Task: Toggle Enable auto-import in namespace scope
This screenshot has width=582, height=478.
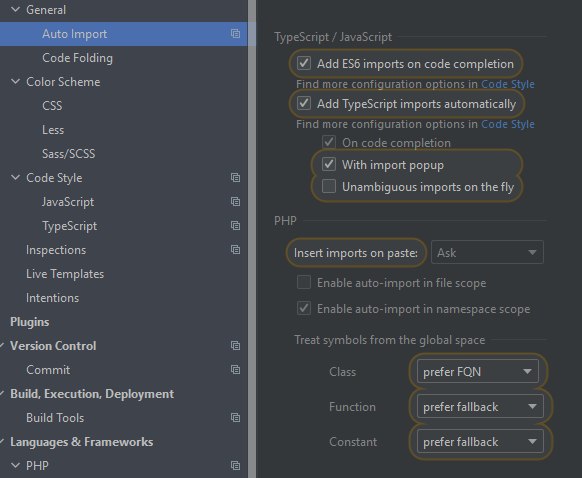Action: coord(304,308)
